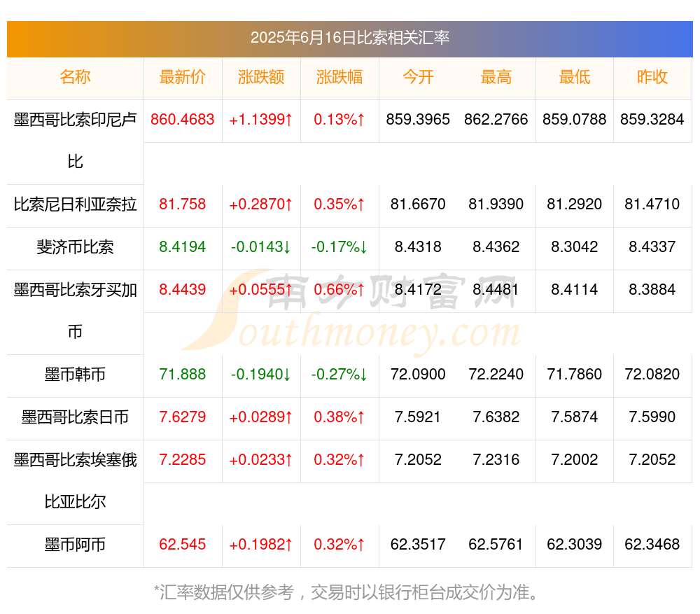Click the opening value 859.3965
Screen dimensions: 700x614
point(418,120)
